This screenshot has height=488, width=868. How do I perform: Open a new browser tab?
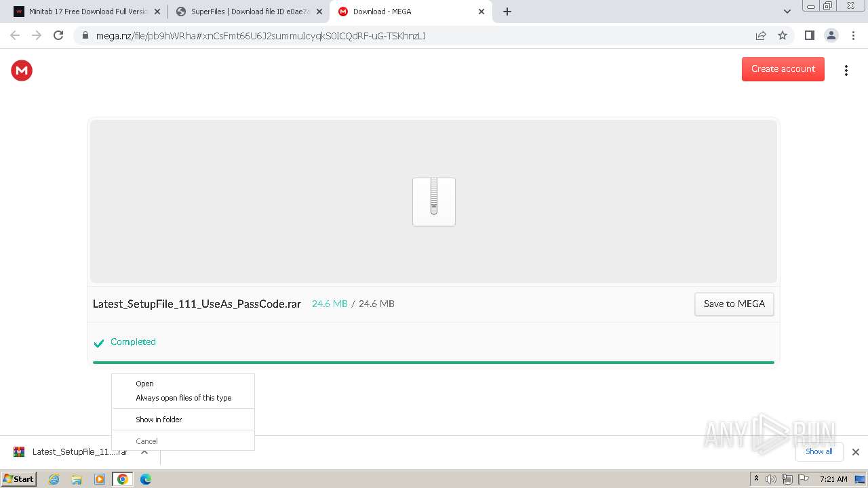point(507,12)
